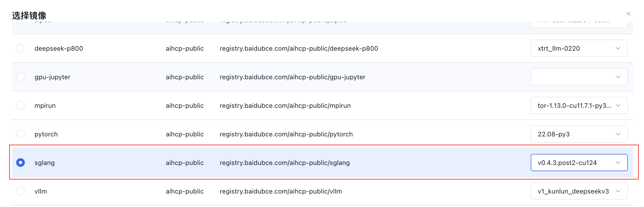The image size is (644, 207).
Task: Select the pytorch image radio button
Action: click(20, 134)
